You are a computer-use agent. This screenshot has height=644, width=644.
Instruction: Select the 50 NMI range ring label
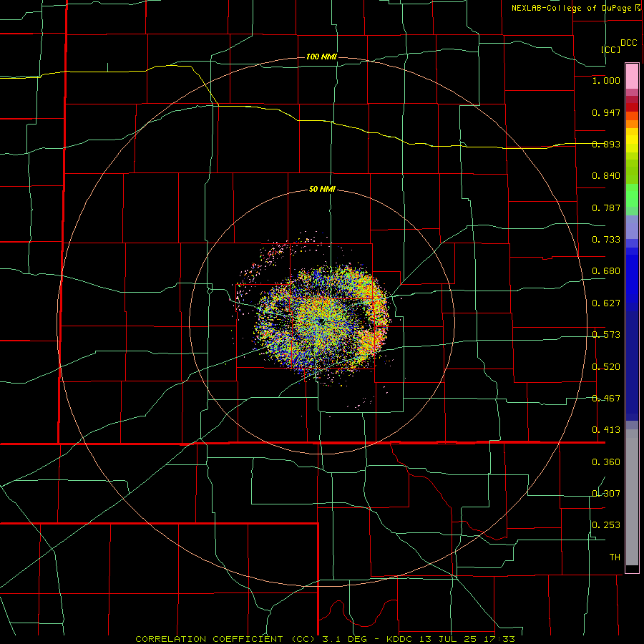pyautogui.click(x=322, y=190)
